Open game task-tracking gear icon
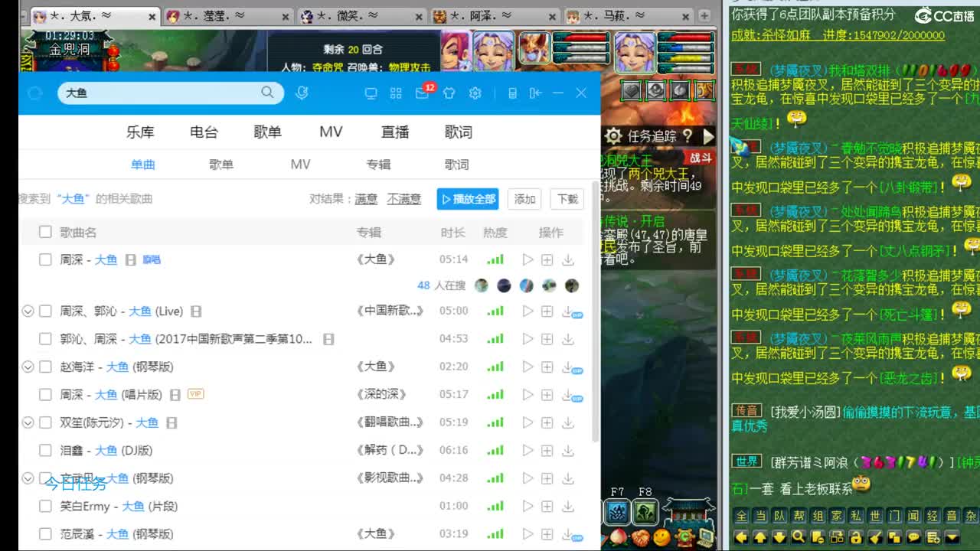This screenshot has width=980, height=551. pos(613,136)
